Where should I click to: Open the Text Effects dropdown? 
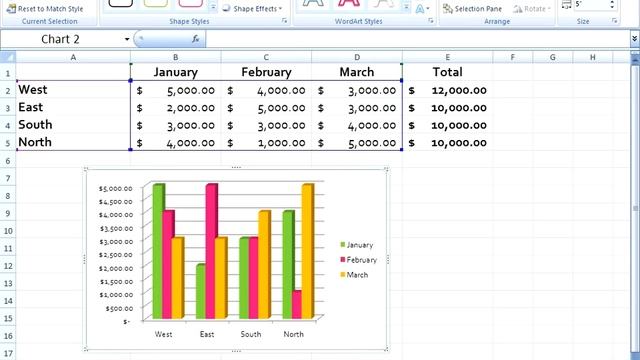[x=422, y=9]
